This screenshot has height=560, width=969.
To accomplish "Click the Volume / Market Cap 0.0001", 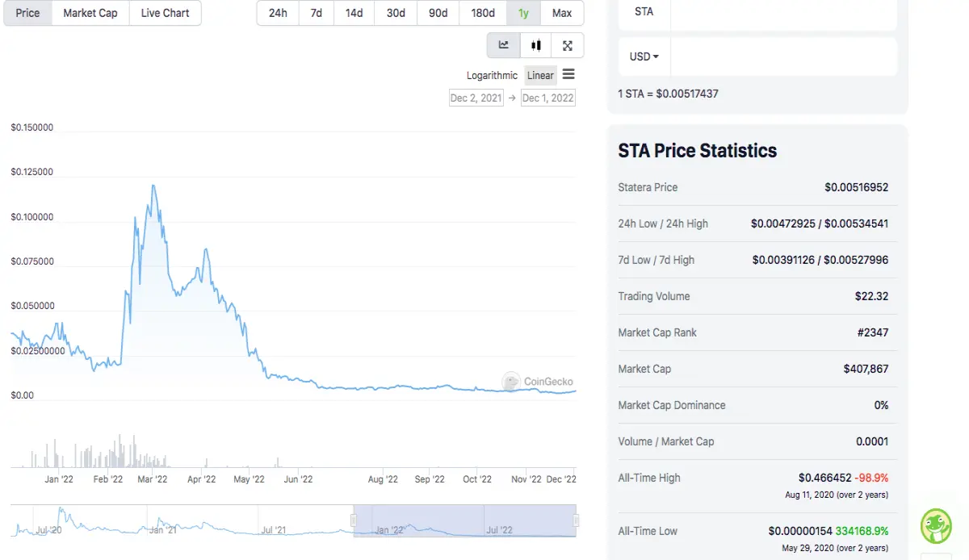I will [872, 441].
